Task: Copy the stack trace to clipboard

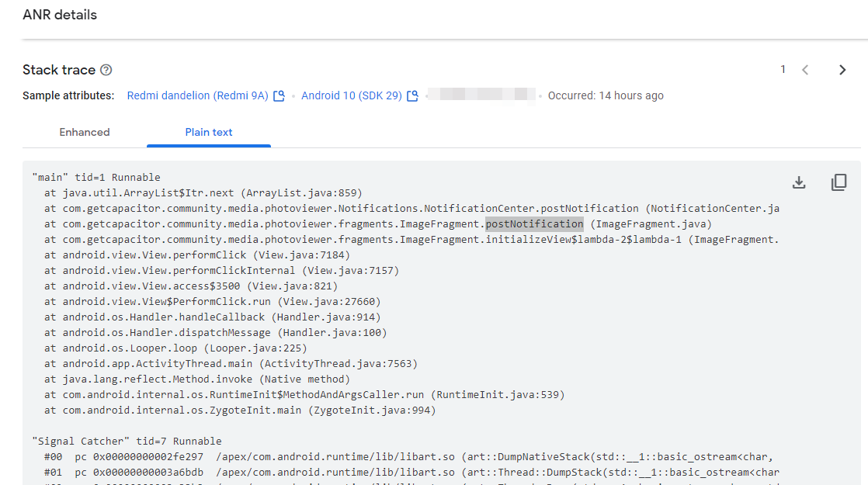Action: tap(839, 182)
